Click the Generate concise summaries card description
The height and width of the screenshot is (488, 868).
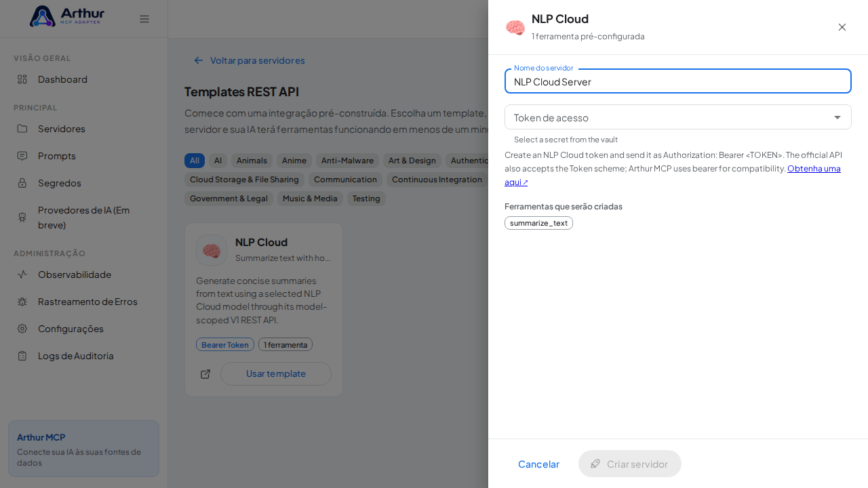click(262, 300)
